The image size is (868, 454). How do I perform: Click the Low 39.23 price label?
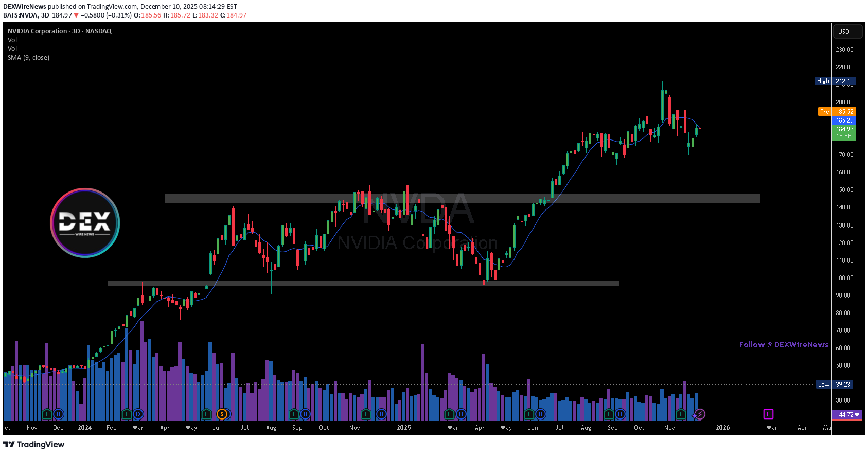coord(835,385)
